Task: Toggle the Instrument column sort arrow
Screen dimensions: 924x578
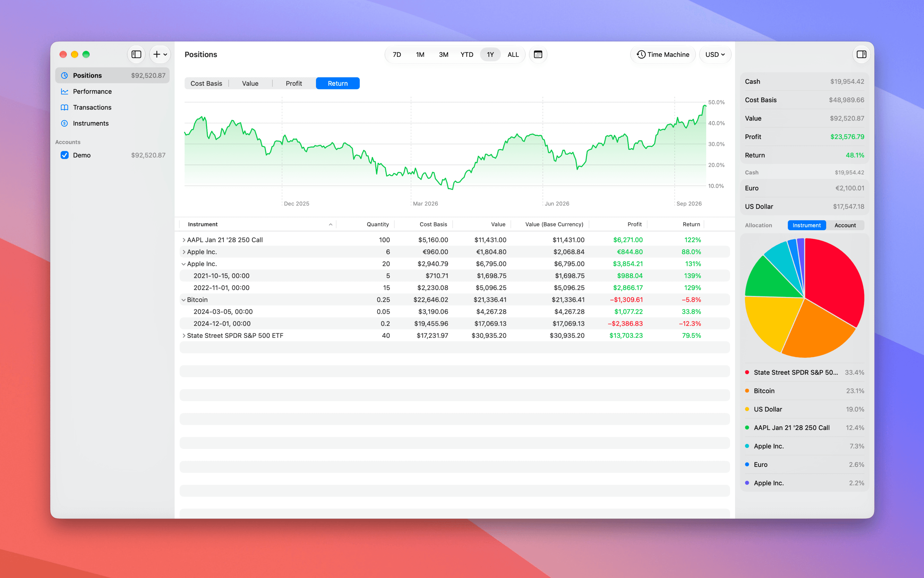Action: tap(331, 225)
